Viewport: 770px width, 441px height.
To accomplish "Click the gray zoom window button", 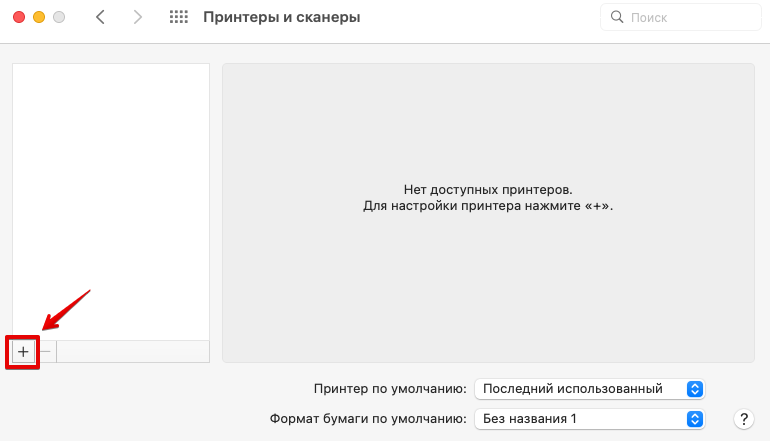I will [60, 18].
